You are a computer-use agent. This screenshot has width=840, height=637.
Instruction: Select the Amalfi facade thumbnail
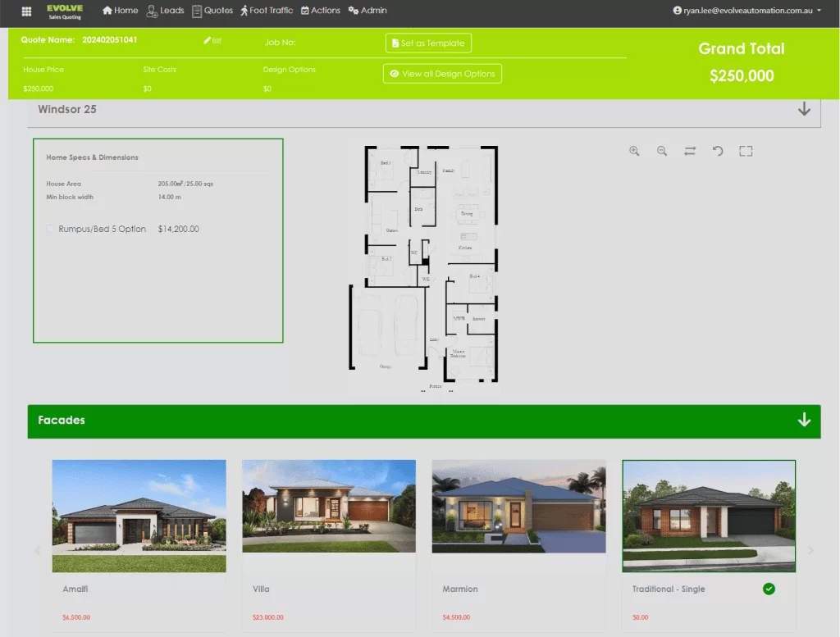coord(139,516)
